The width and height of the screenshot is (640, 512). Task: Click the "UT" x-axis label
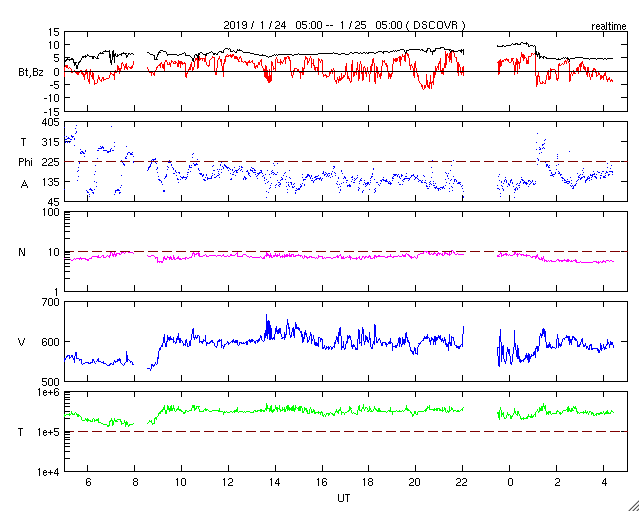tap(344, 498)
